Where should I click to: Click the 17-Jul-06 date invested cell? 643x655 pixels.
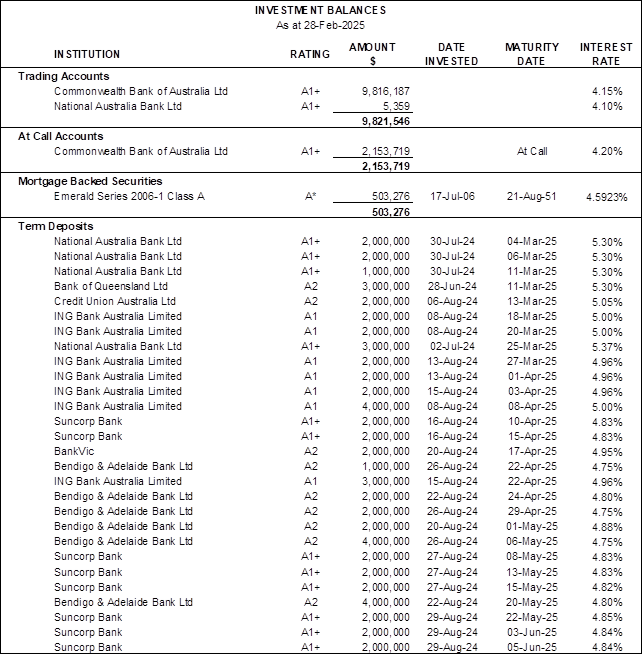point(452,196)
